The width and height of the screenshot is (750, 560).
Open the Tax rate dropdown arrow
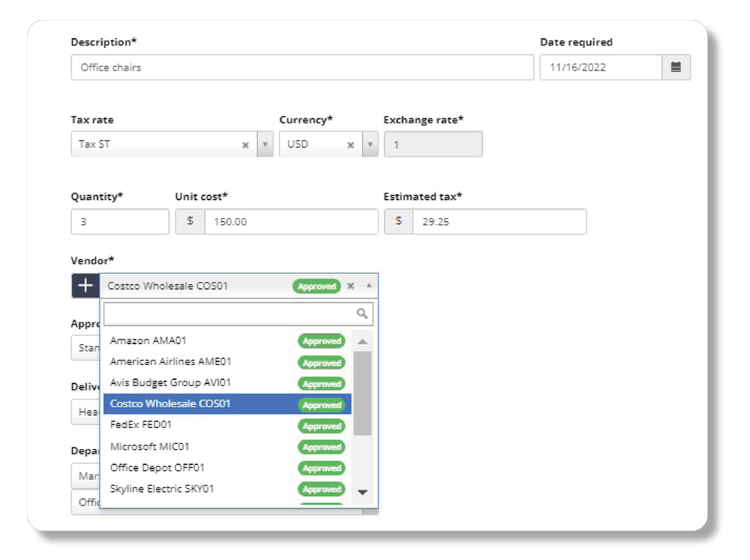tap(265, 145)
